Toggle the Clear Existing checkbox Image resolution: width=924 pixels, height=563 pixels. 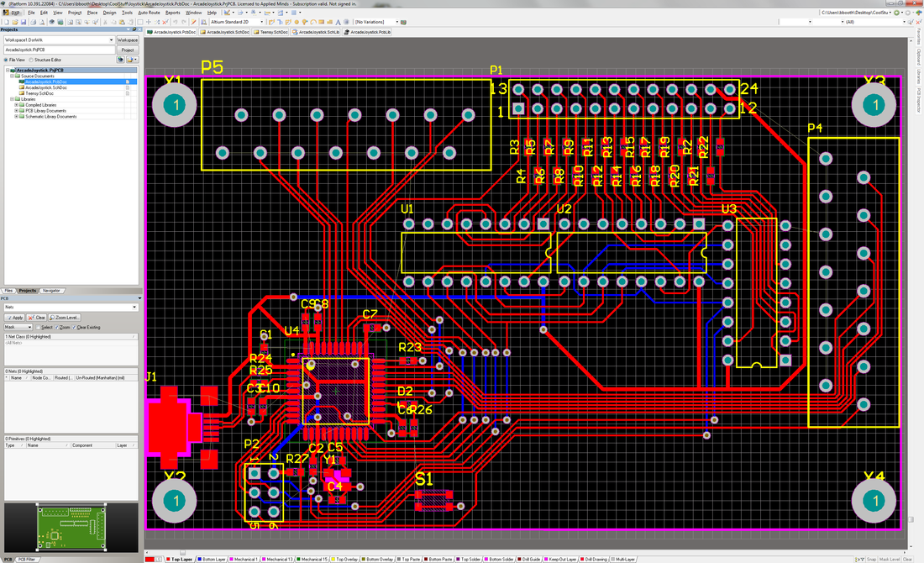point(74,327)
